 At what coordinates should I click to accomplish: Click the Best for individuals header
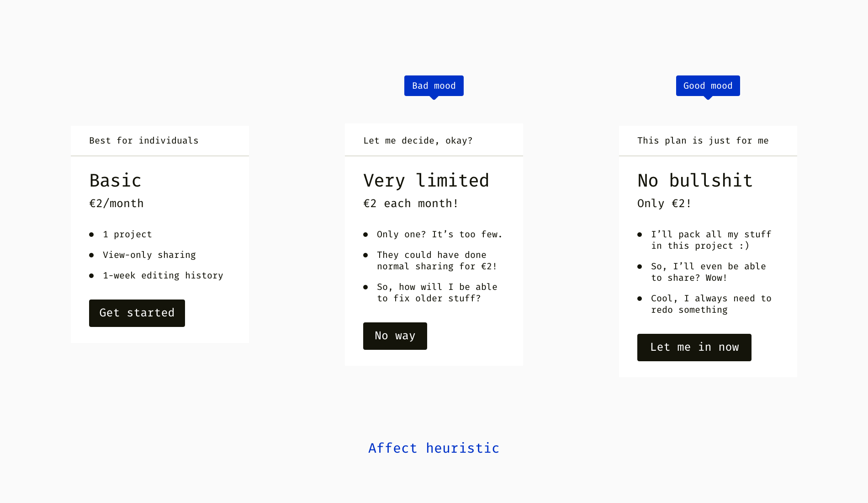click(x=144, y=141)
